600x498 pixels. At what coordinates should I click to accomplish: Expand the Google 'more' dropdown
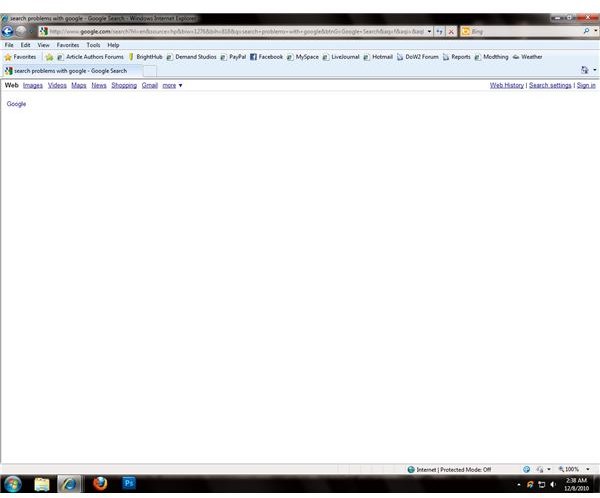pos(172,85)
